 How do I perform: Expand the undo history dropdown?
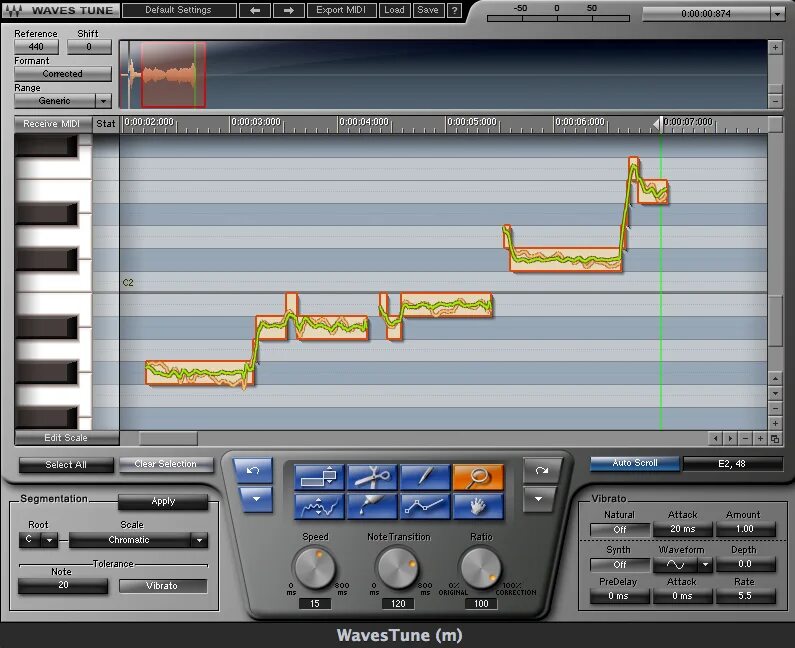[256, 499]
